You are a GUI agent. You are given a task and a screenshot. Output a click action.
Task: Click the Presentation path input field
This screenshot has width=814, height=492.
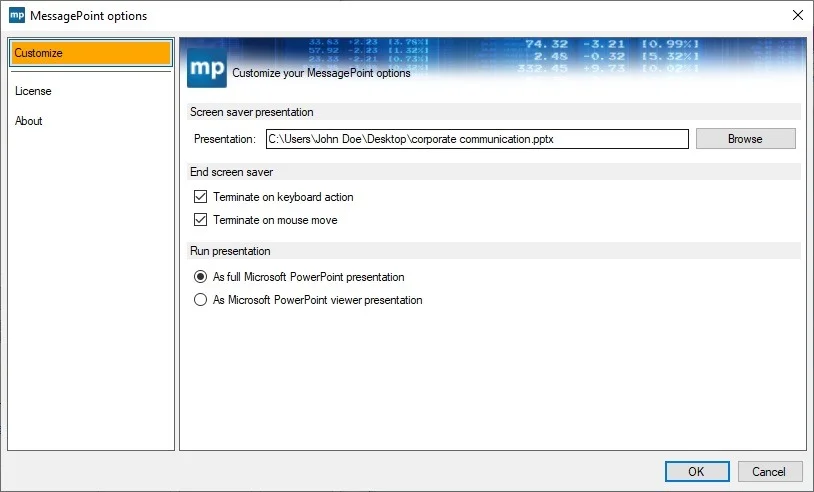(x=477, y=139)
